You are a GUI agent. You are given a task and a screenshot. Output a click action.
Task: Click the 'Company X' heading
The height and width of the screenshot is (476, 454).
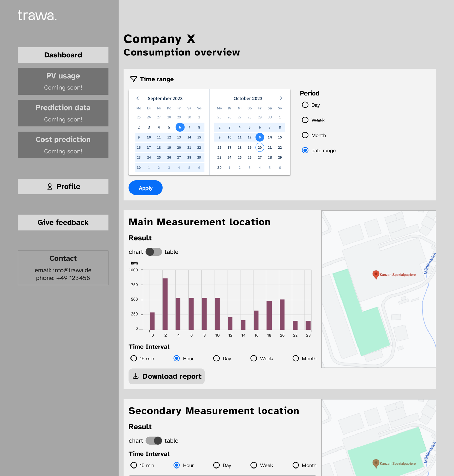click(159, 39)
